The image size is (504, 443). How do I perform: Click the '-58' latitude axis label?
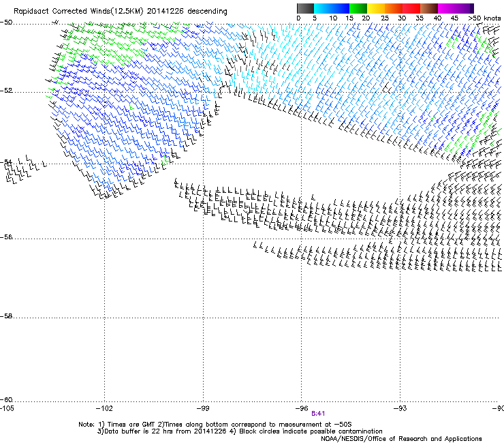click(x=6, y=316)
